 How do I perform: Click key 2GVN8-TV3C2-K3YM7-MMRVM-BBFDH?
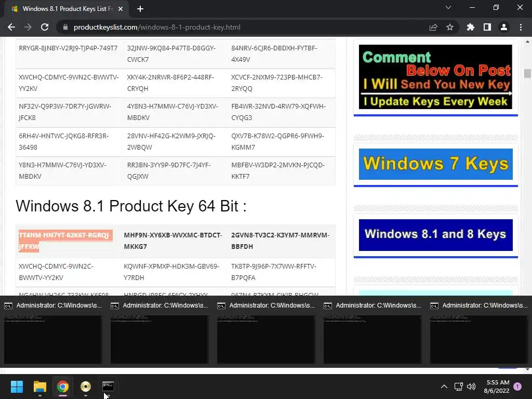tap(280, 241)
